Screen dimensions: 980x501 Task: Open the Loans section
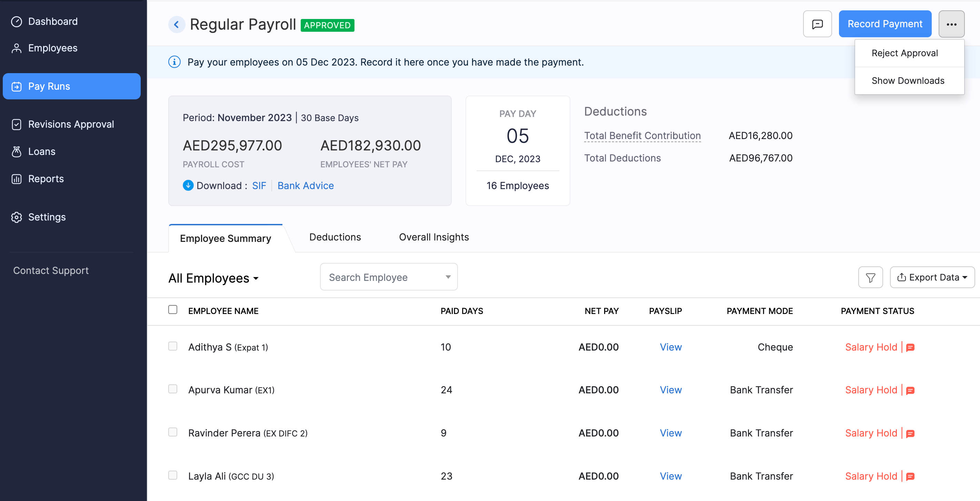41,151
